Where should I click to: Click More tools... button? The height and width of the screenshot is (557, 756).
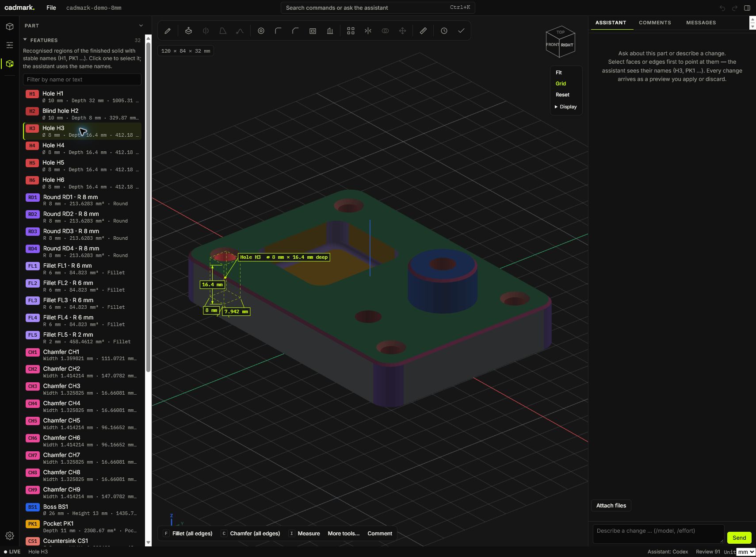[344, 534]
